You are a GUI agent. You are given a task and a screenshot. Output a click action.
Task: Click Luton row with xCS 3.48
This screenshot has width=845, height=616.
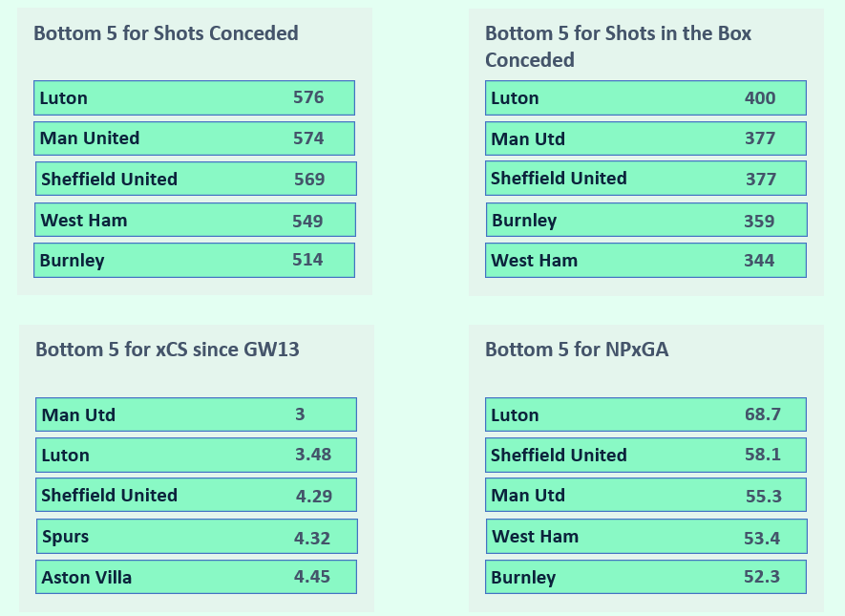point(196,455)
